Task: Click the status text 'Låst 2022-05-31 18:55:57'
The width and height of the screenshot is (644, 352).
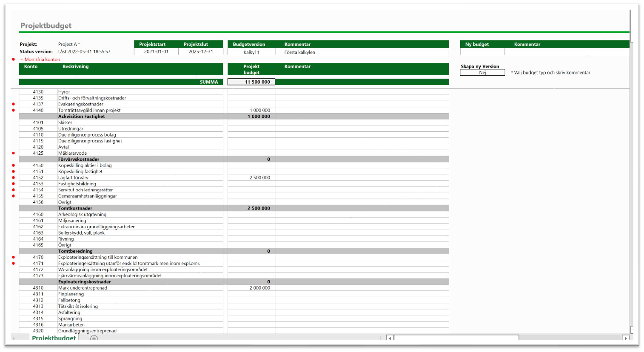Action: pos(84,51)
